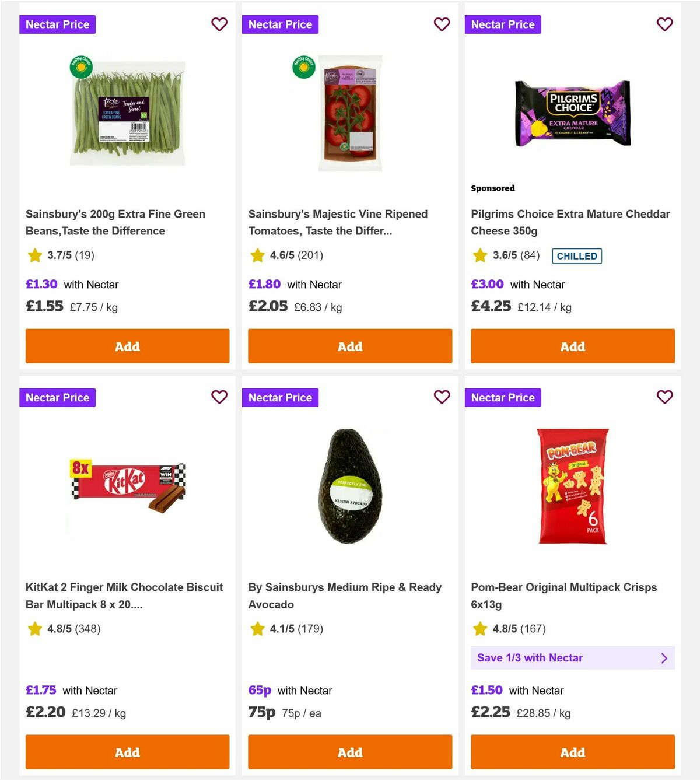Open the CHILLED category tag on the cheese
Screen dimensions: 700x781
pyautogui.click(x=577, y=255)
